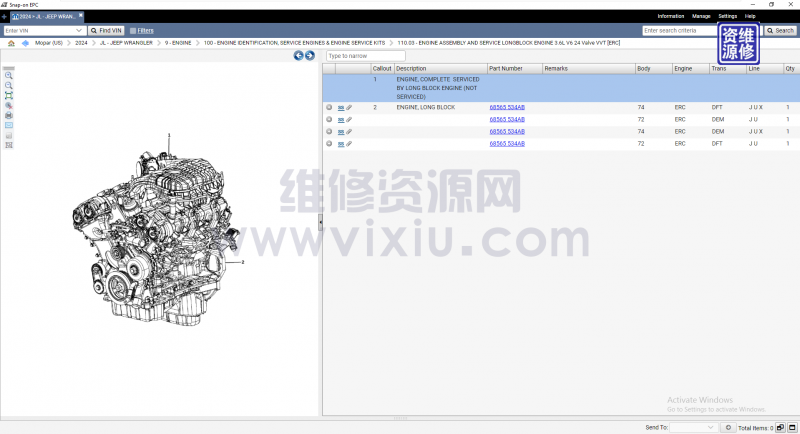Viewport: 800px width, 434px height.
Task: Print the engine illustration
Action: 9,116
